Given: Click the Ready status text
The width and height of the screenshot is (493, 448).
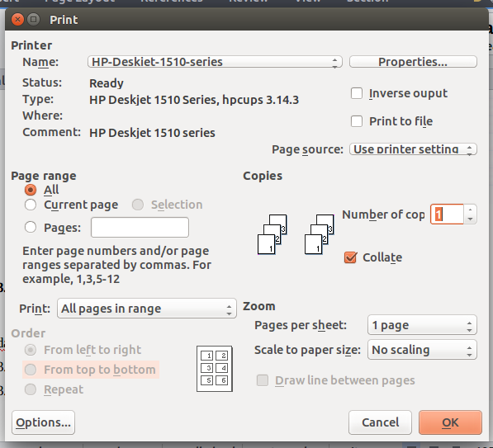Looking at the screenshot, I should click(x=107, y=83).
